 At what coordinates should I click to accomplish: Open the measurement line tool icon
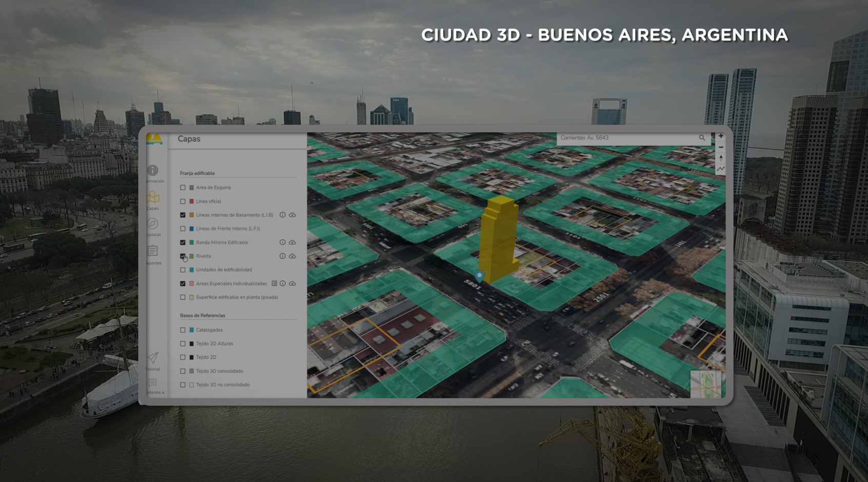721,169
